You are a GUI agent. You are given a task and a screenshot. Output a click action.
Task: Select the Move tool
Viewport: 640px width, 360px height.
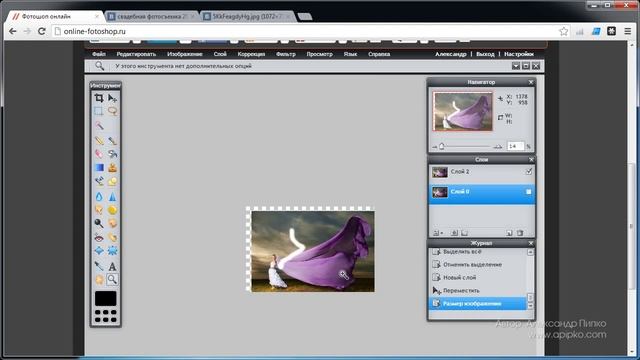tap(112, 98)
